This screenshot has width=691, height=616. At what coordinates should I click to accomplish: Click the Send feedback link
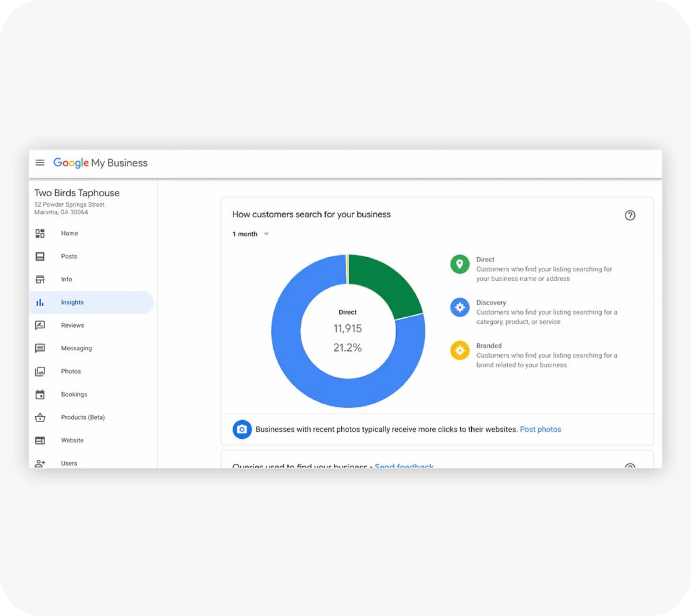click(404, 465)
